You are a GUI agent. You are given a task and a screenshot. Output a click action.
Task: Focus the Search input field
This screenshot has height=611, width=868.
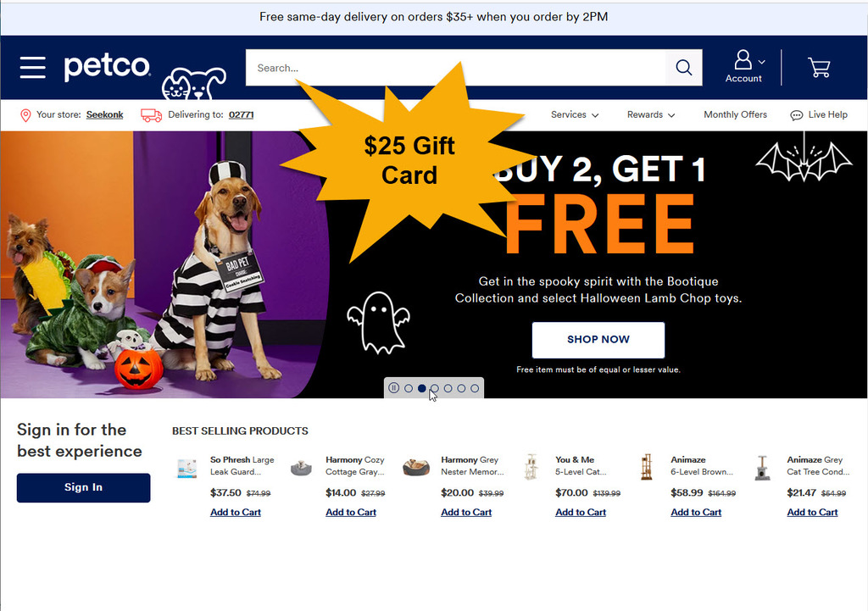click(x=456, y=68)
